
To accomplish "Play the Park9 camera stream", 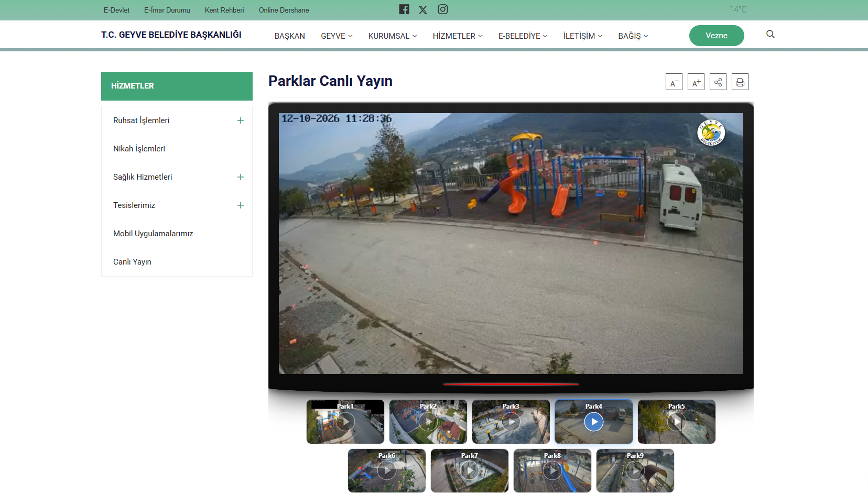I will [635, 471].
